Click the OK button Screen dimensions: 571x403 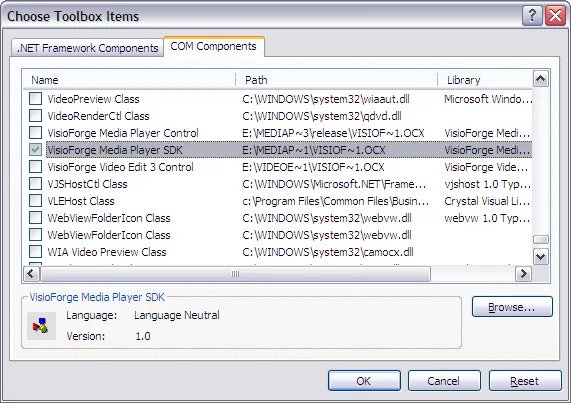[x=364, y=381]
